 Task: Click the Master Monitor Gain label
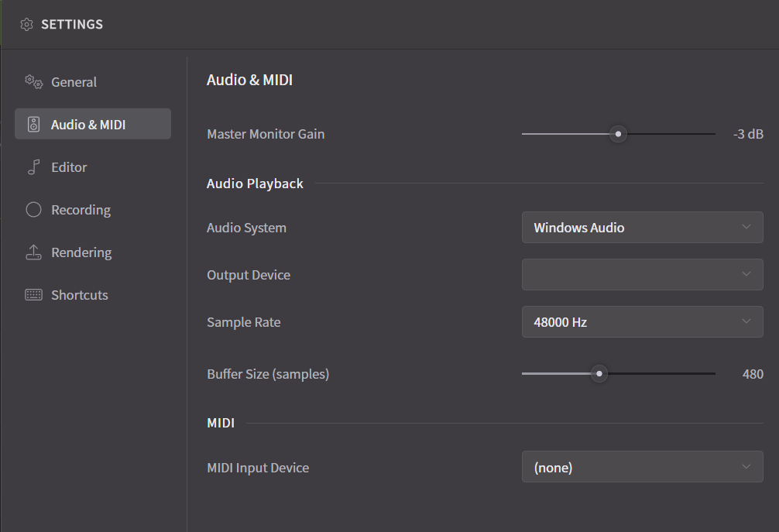266,134
